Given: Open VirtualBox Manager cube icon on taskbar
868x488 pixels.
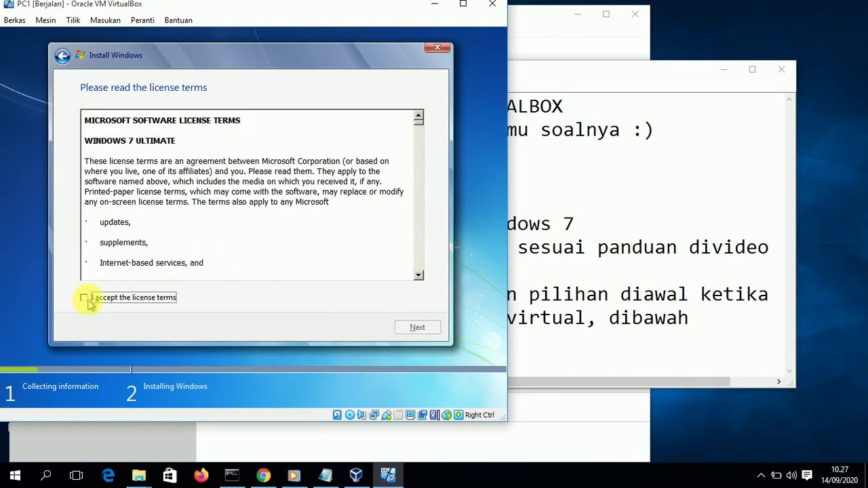Looking at the screenshot, I should tap(356, 475).
